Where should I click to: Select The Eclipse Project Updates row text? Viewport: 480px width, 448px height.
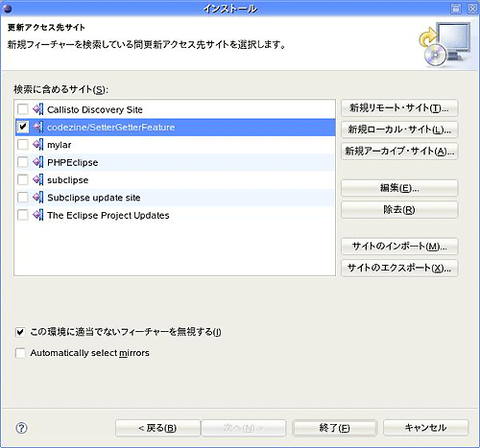(x=108, y=215)
